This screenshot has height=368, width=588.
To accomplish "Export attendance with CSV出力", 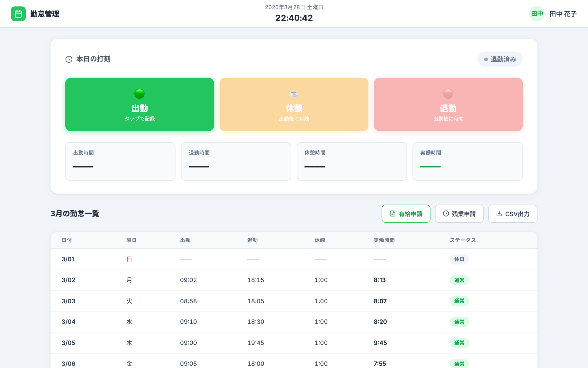I will [x=513, y=214].
